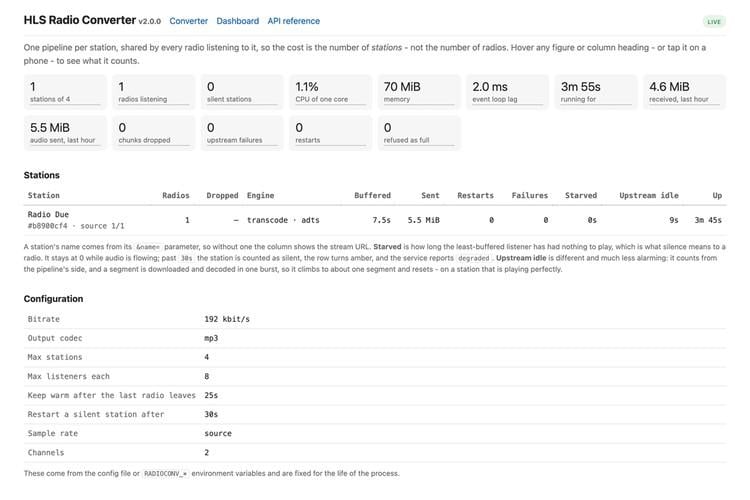
Task: Select the Max listeners each row label
Action: click(x=68, y=377)
